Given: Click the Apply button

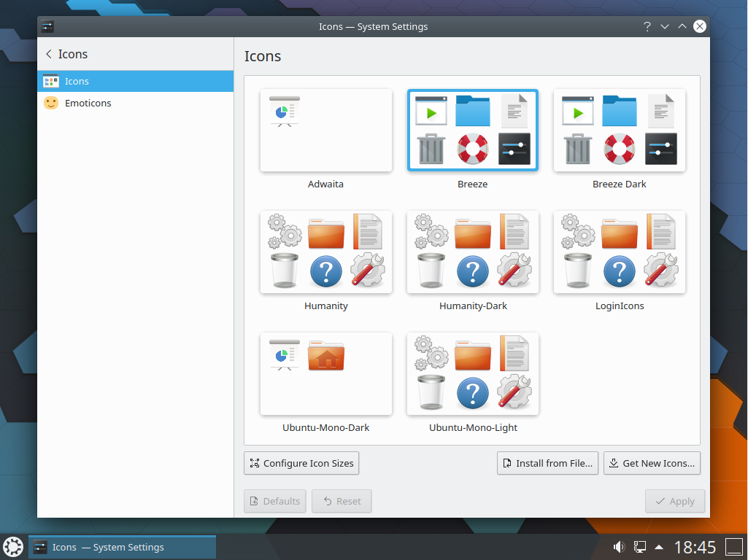Looking at the screenshot, I should [675, 501].
